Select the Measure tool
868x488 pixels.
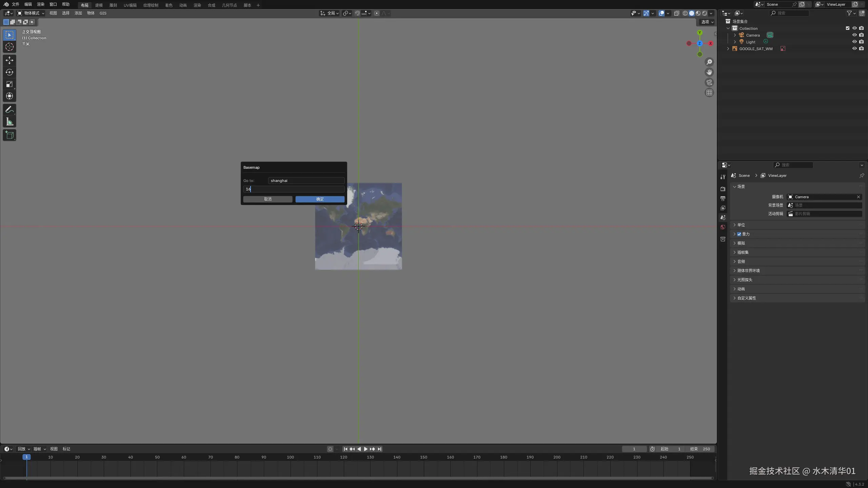pos(9,122)
